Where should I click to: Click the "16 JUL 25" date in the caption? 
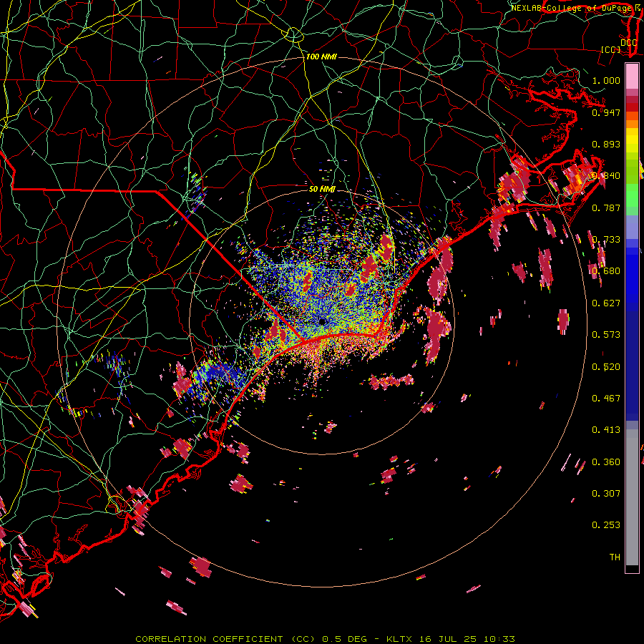pyautogui.click(x=448, y=639)
